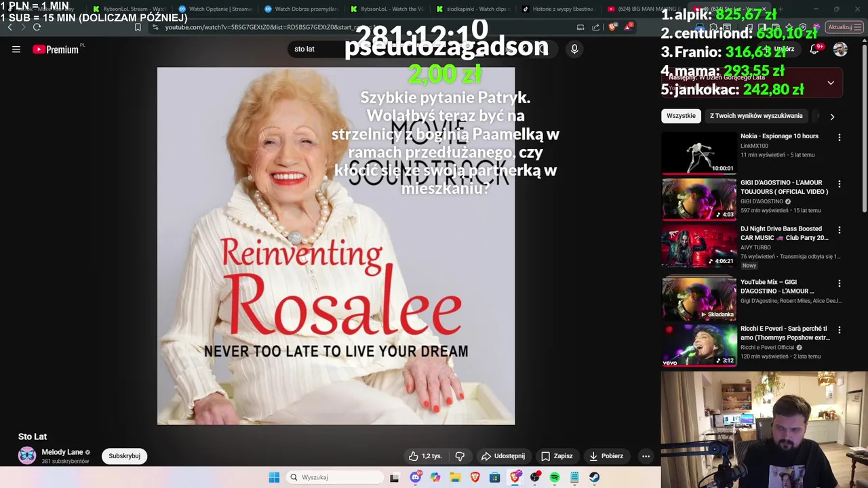
Task: Open the GIGI D'AGOSTINO L'Amour Toujours thumbnail
Action: click(698, 199)
